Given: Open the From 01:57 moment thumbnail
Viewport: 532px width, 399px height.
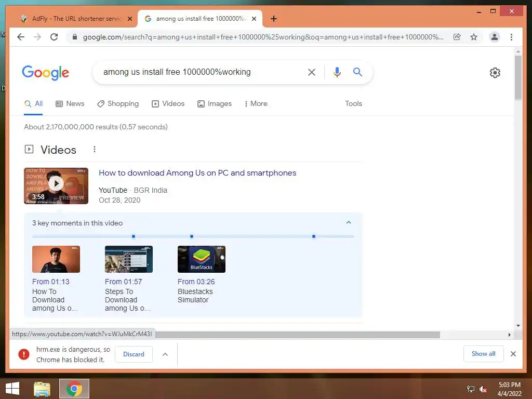Looking at the screenshot, I should point(129,259).
